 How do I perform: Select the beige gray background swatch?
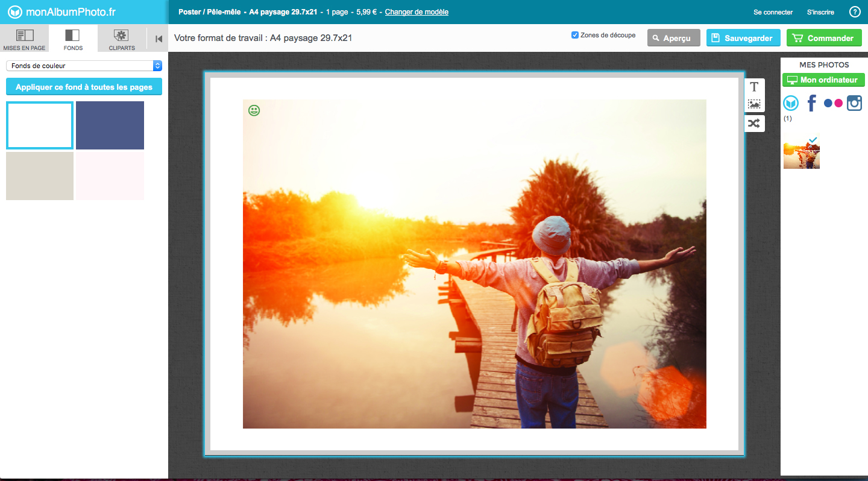[40, 176]
